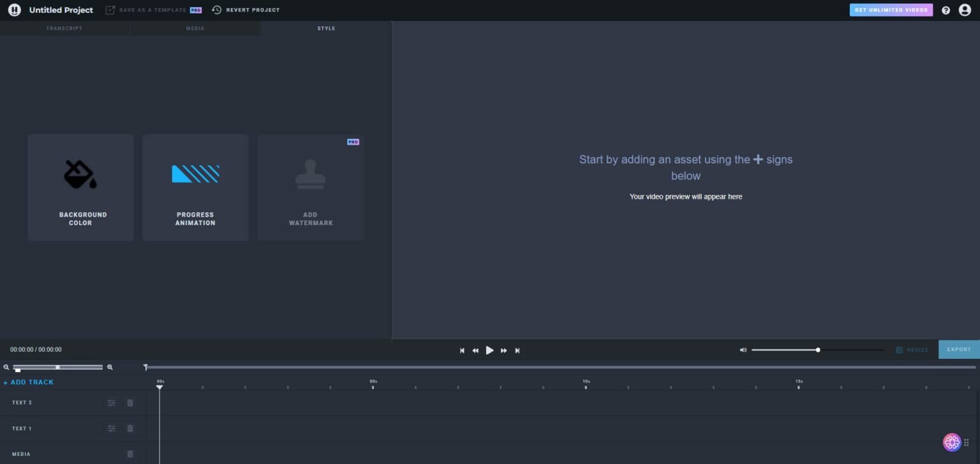Viewport: 980px width, 464px height.
Task: Open the Background Color paint bucket card
Action: coord(80,187)
